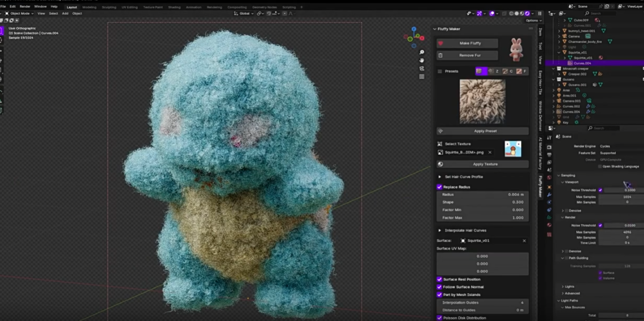Uncheck Follow Surface Normal checkbox
The width and height of the screenshot is (644, 321).
tap(439, 287)
